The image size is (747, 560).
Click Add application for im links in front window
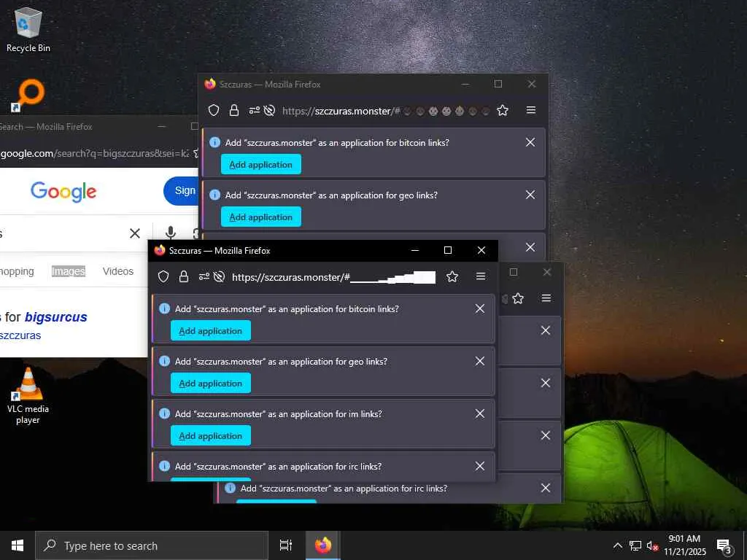click(x=211, y=435)
